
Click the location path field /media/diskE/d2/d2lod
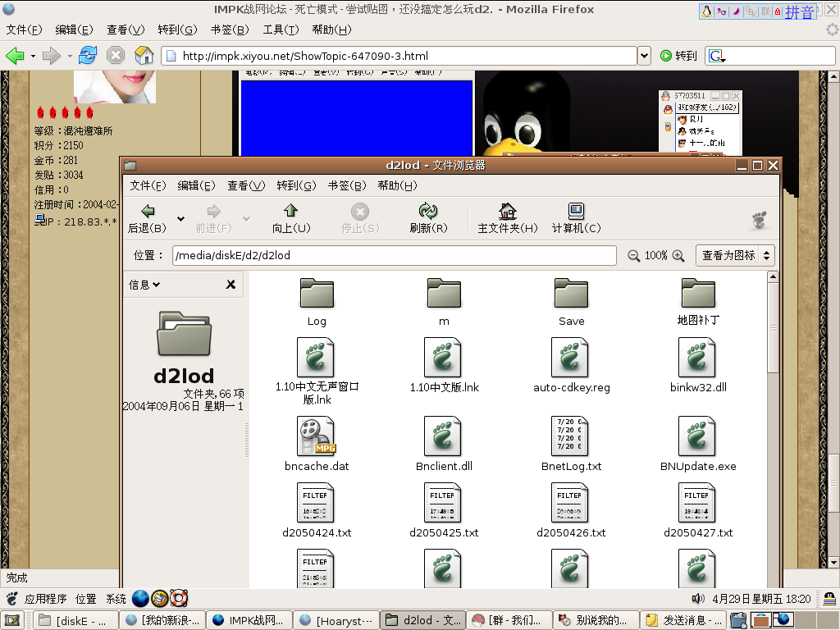(x=395, y=256)
